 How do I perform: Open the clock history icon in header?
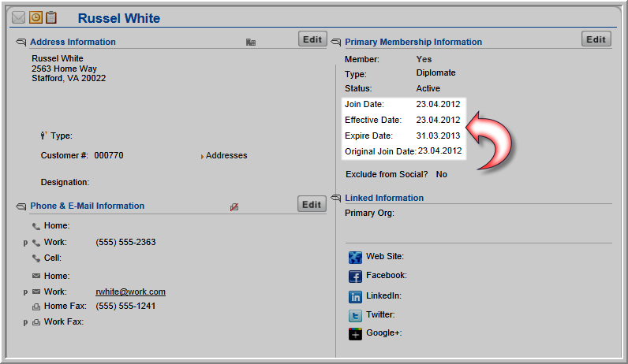[36, 17]
